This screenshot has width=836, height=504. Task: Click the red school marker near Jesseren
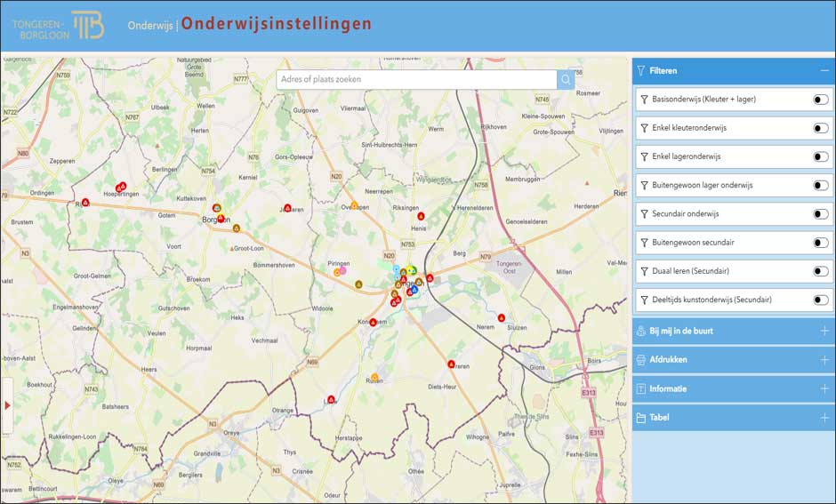tap(287, 208)
